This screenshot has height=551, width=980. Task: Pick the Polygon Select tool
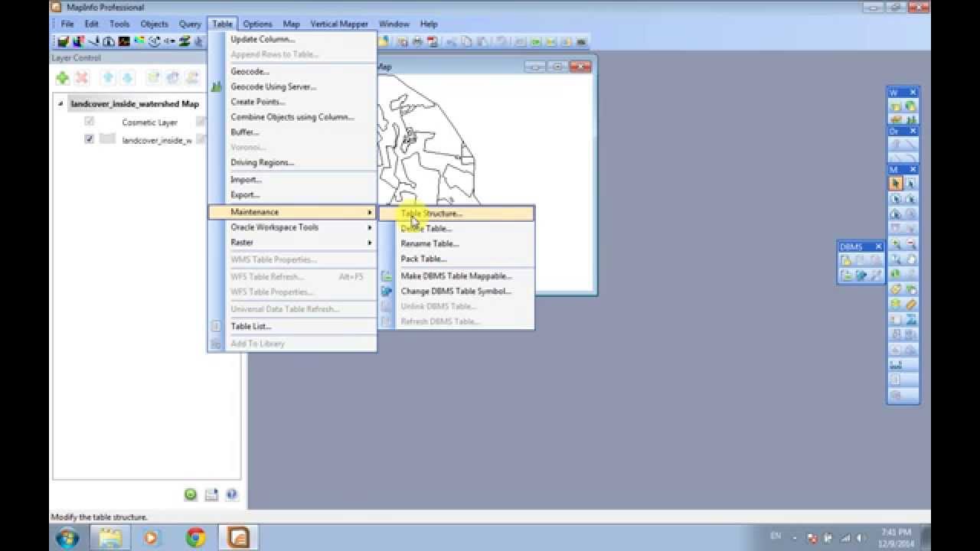(x=911, y=199)
